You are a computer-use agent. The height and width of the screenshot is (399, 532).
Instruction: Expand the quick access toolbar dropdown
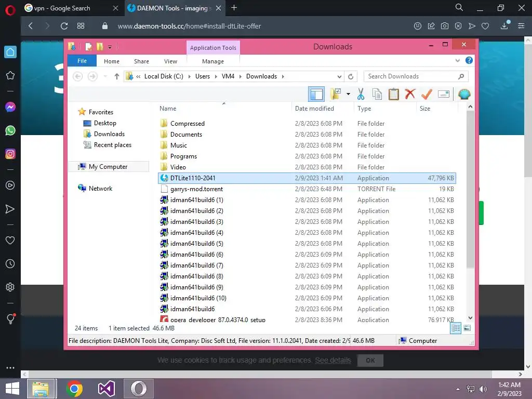pyautogui.click(x=110, y=47)
